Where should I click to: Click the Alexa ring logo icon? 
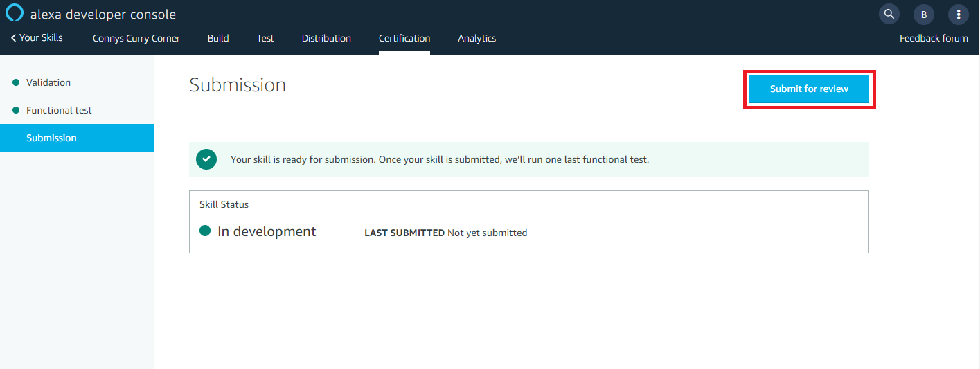coord(15,13)
